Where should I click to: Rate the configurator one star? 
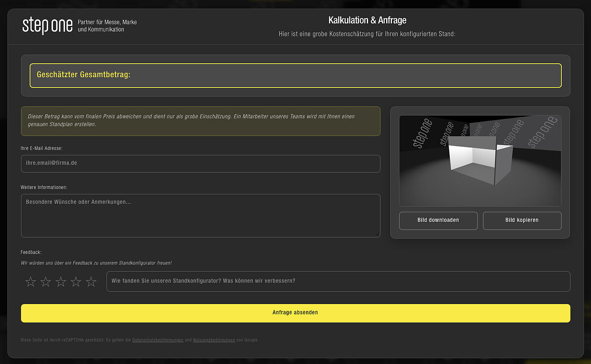click(x=30, y=281)
